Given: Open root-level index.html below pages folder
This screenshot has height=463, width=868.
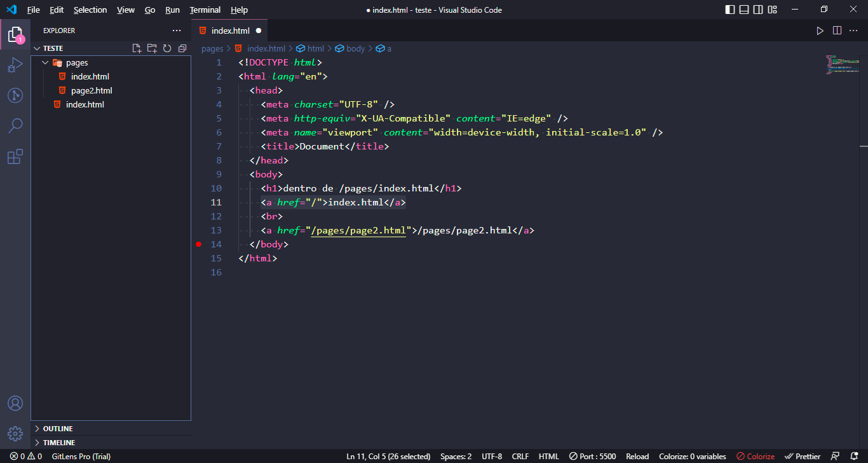Looking at the screenshot, I should point(85,104).
